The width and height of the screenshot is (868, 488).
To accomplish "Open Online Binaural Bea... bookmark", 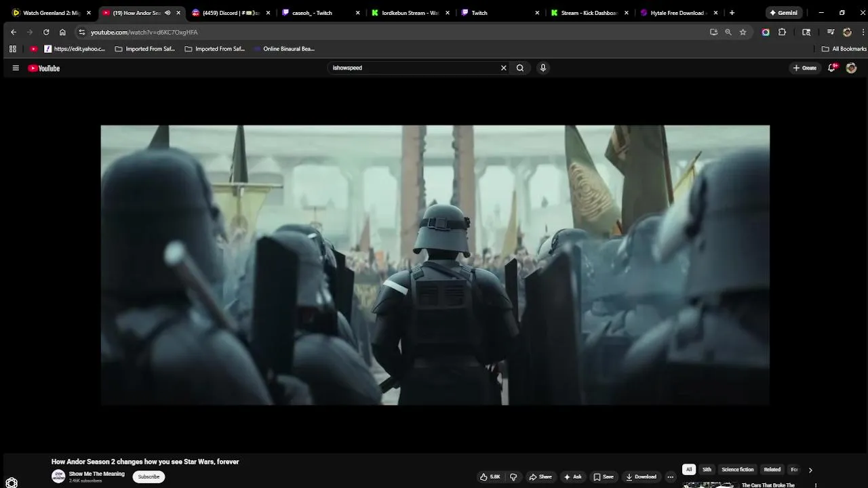I will pos(283,49).
